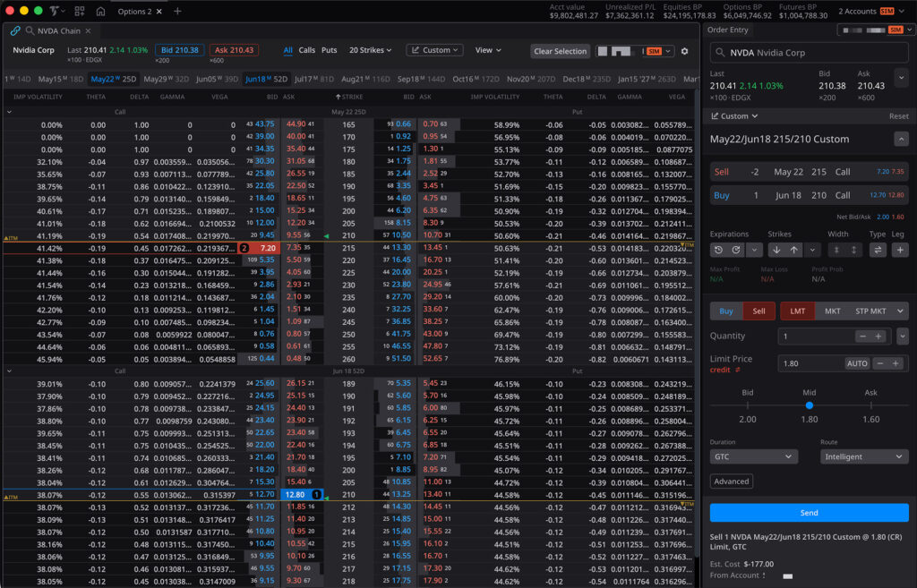917x588 pixels.
Task: Open the Route Intelligent dropdown
Action: tap(864, 456)
